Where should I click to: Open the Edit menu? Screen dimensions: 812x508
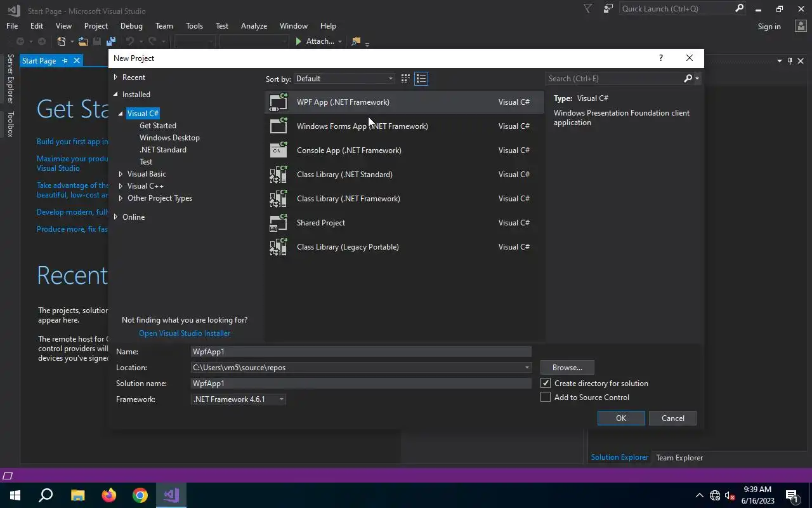pyautogui.click(x=37, y=26)
